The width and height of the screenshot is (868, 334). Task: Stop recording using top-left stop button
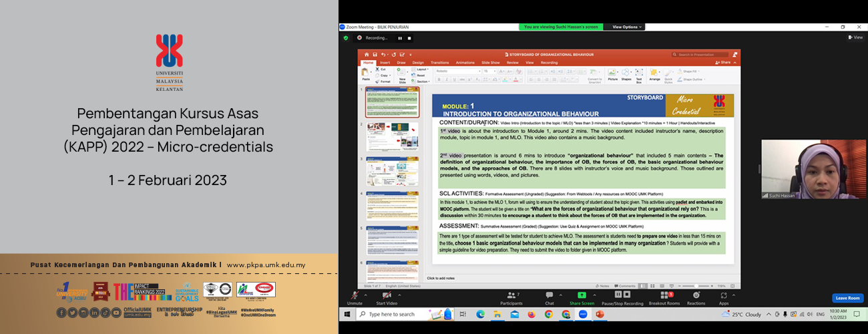point(409,38)
